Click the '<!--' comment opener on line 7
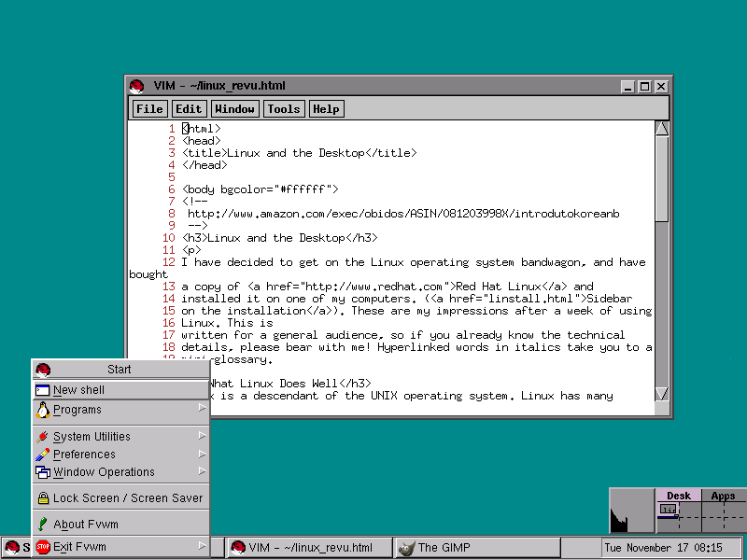 pos(195,202)
